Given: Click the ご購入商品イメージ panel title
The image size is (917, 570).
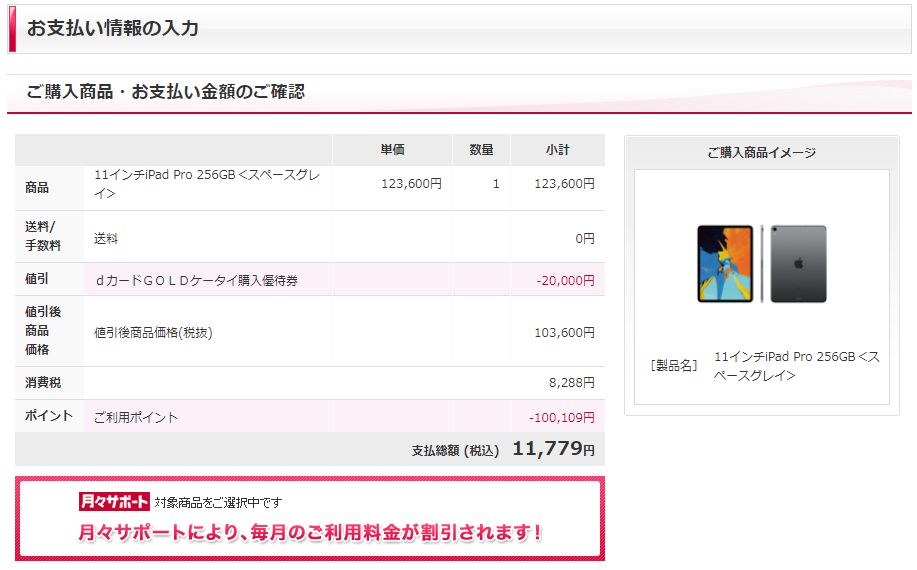Looking at the screenshot, I should tap(761, 153).
